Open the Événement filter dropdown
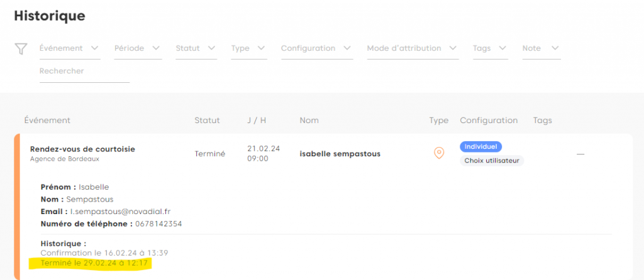The height and width of the screenshot is (280, 644). click(69, 48)
